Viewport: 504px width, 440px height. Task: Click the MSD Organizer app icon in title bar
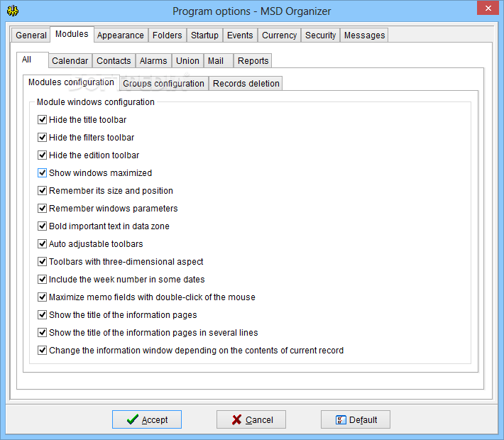pos(13,11)
